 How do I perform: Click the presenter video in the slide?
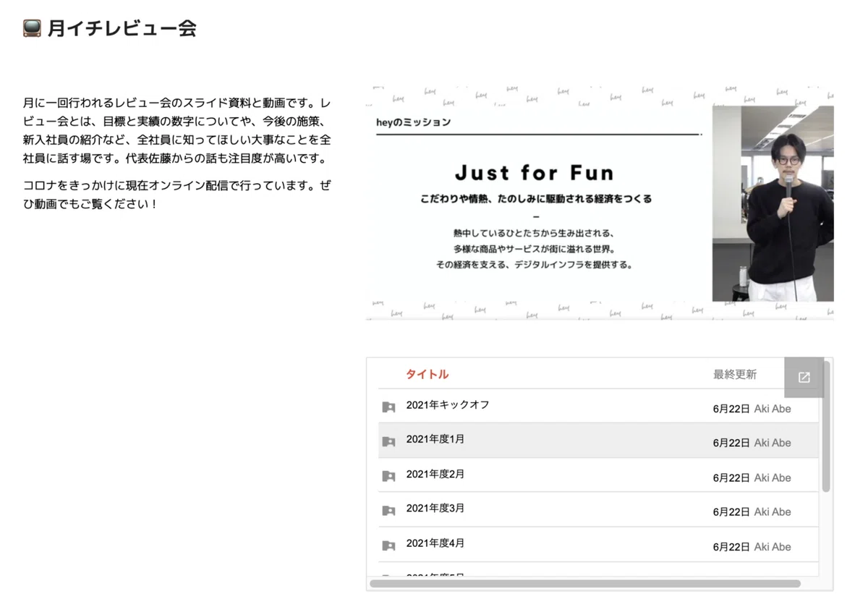tap(773, 203)
